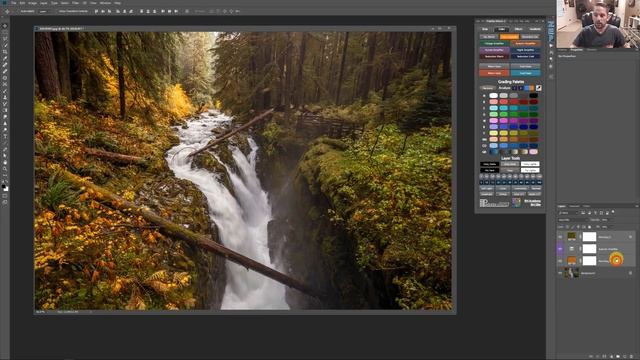Filter layers for adjustment layers

point(589,213)
